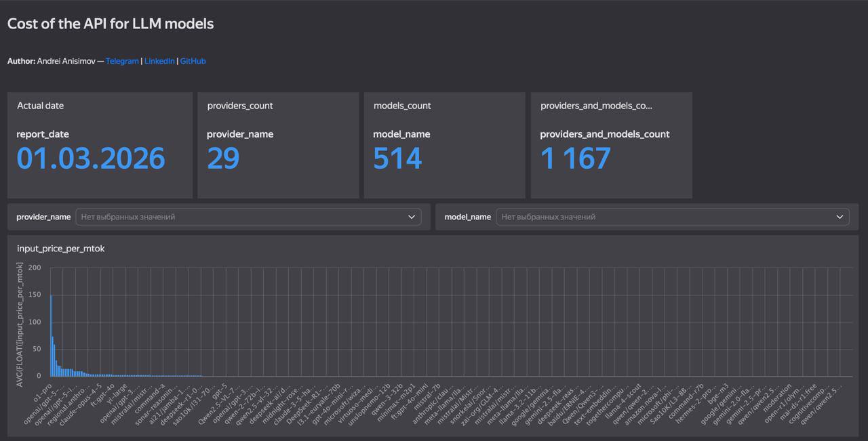Viewport: 868px width, 441px height.
Task: Click the 1 167 providers and models value
Action: (575, 159)
